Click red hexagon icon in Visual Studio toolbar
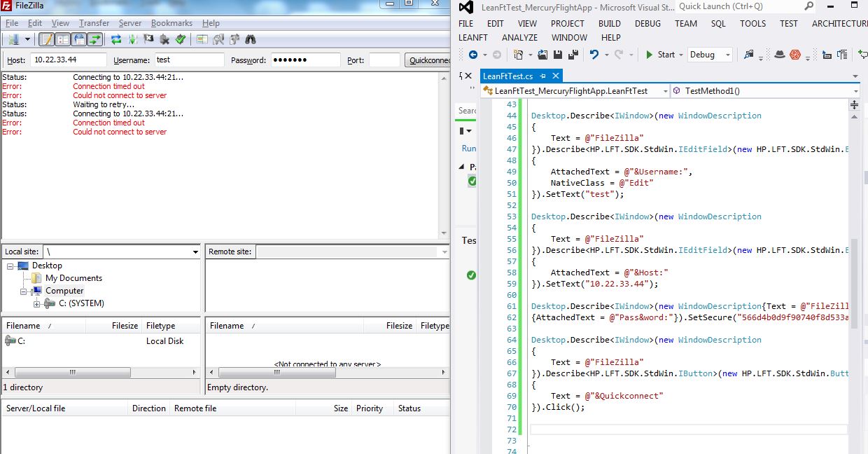The height and width of the screenshot is (454, 868). 795,55
